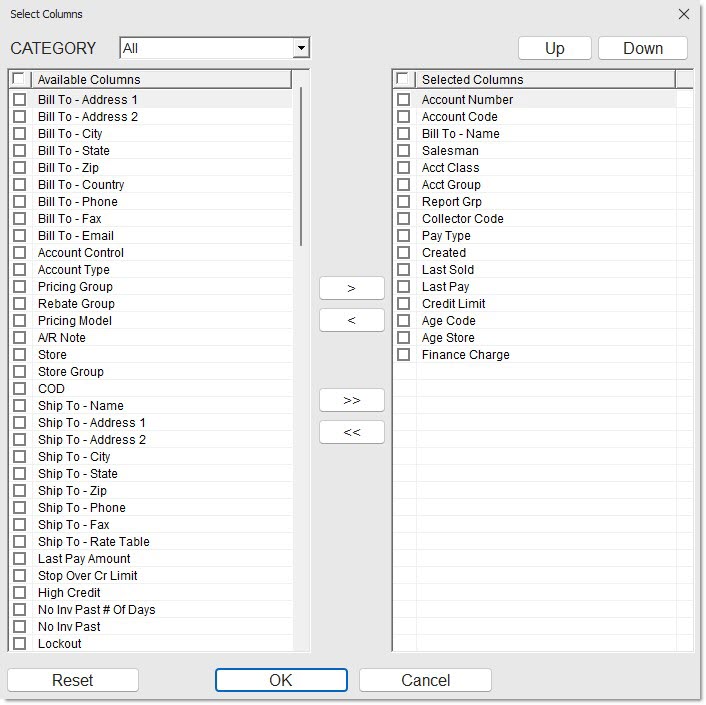Viewport: 706px width, 705px height.
Task: Select Ship To - Rate Table row
Action: (x=94, y=542)
